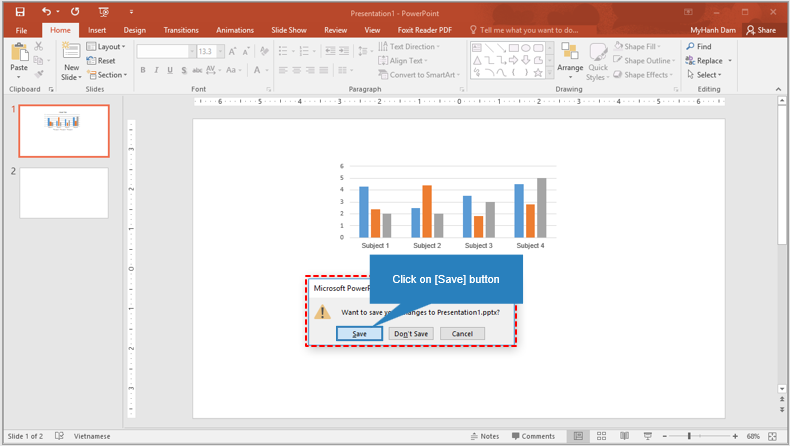The image size is (790, 446).
Task: Click Cancel in the save dialog
Action: coord(463,334)
